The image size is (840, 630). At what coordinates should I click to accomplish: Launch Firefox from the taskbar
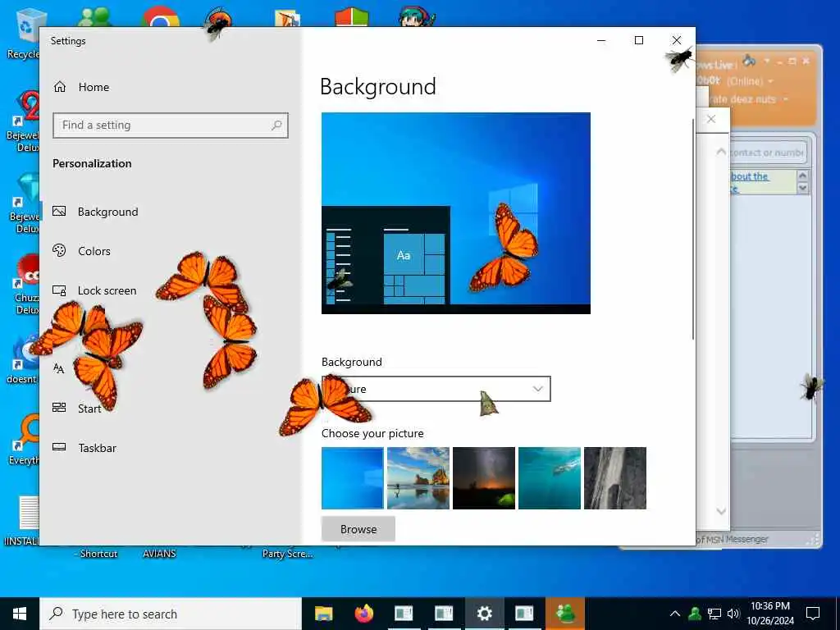363,614
